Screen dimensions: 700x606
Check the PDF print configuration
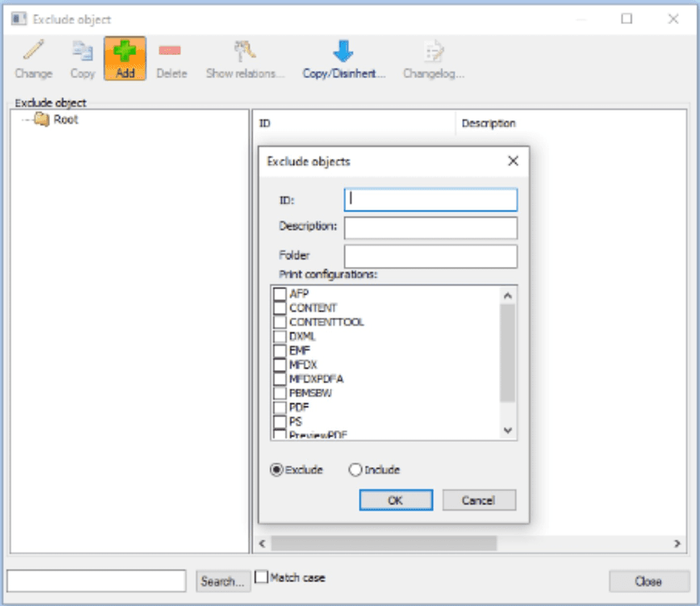coord(280,408)
